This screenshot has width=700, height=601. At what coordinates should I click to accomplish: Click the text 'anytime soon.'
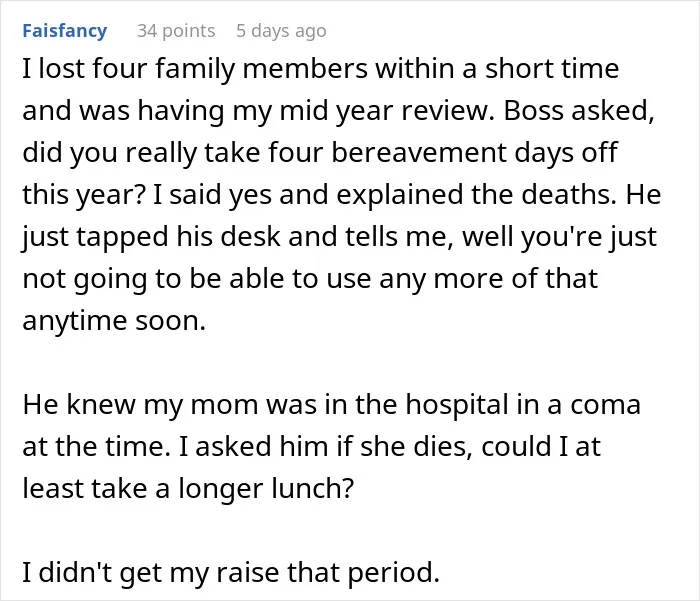pyautogui.click(x=114, y=321)
